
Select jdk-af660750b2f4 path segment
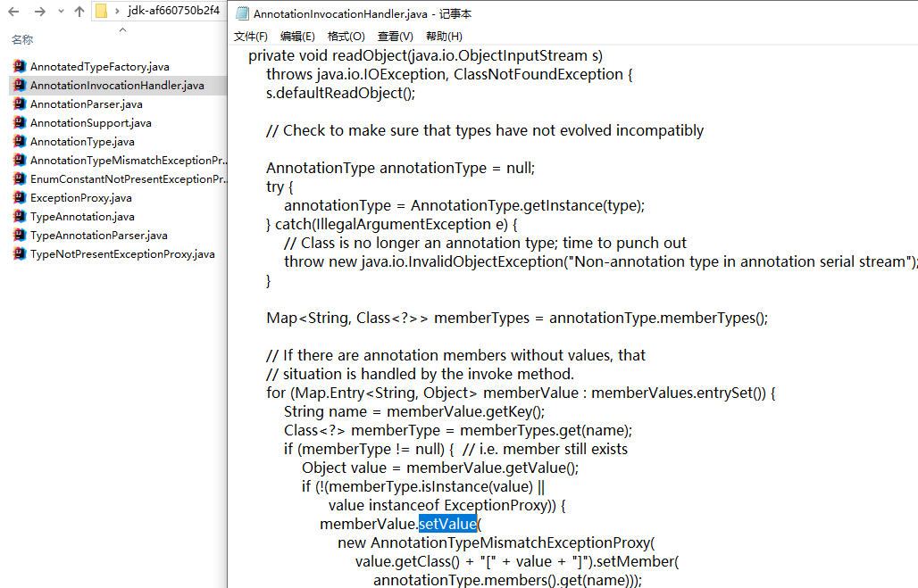174,11
